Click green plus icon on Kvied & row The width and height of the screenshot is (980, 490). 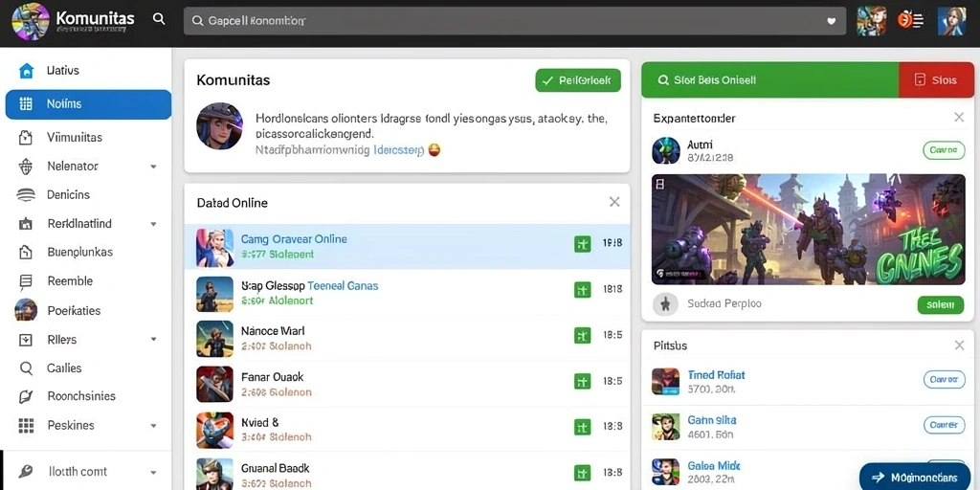[x=582, y=427]
